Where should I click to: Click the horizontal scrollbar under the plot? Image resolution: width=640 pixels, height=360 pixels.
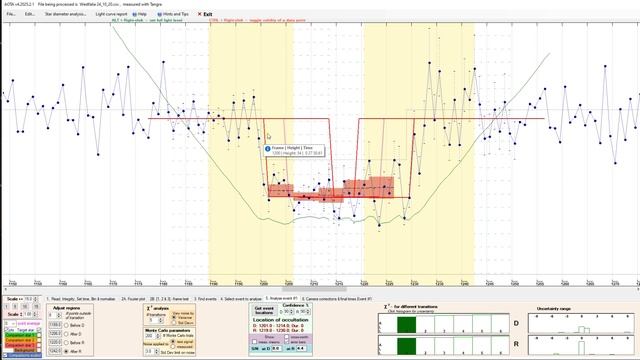point(314,289)
